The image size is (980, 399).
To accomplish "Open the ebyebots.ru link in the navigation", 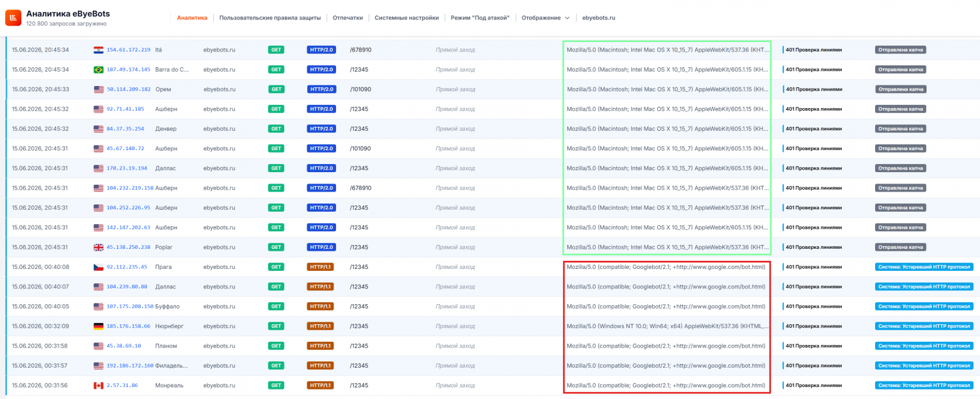I will (x=599, y=18).
